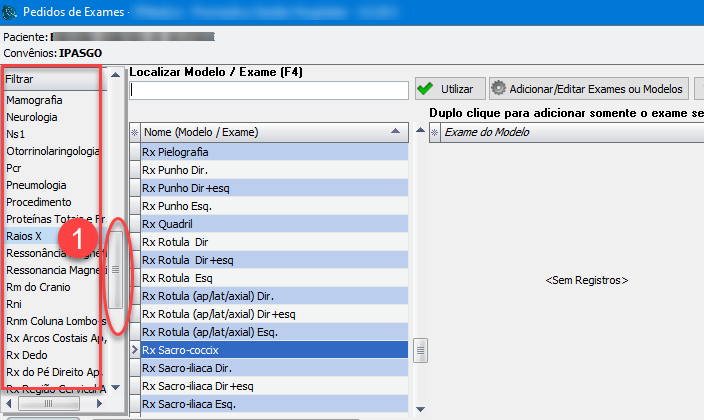Click asterisk column chooser beside Exame do Modelo
This screenshot has height=420, width=704.
(435, 132)
